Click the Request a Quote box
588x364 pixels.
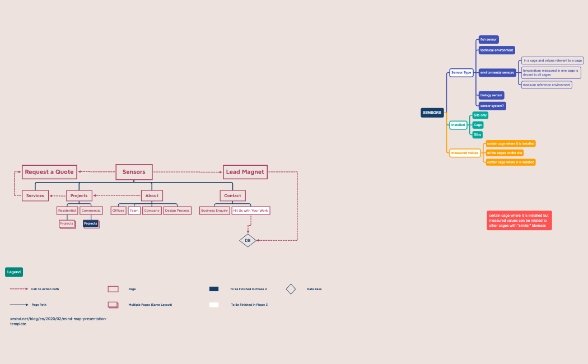(x=49, y=172)
